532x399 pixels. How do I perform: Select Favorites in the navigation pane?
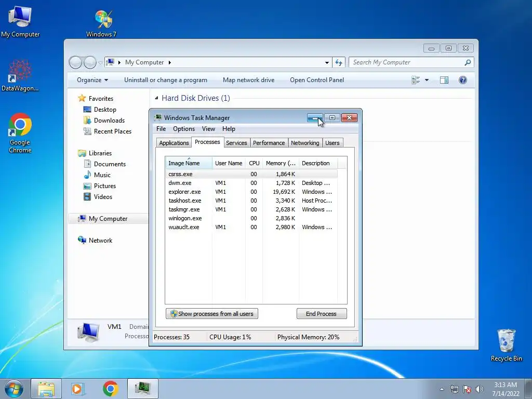click(x=101, y=98)
